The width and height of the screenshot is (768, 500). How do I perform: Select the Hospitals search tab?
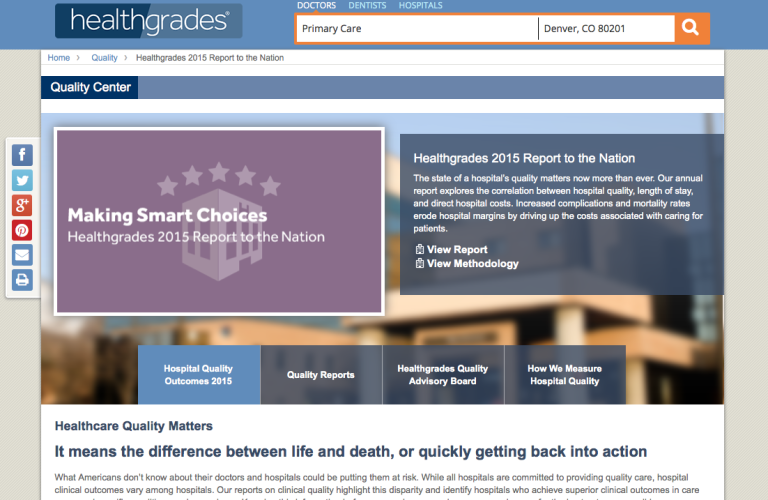420,5
